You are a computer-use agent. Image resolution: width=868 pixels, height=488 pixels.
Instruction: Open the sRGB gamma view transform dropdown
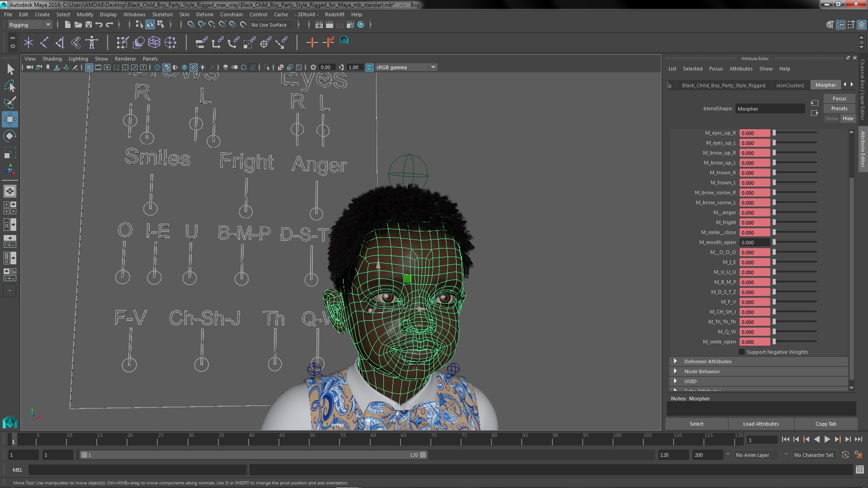406,67
